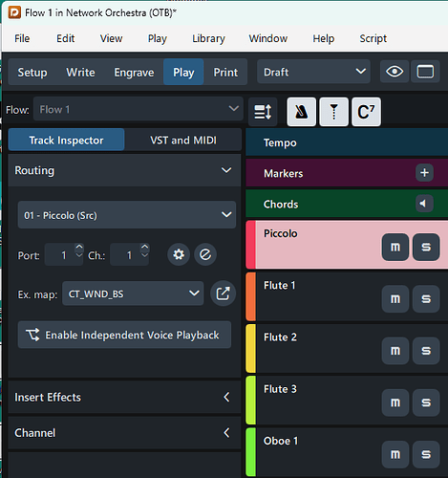Select the Tempo track header

tap(347, 142)
